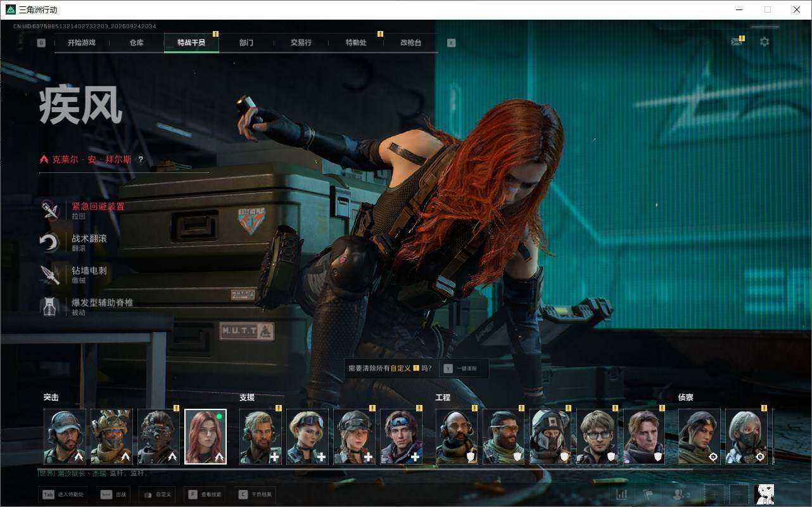Open the settings gear

[x=764, y=42]
